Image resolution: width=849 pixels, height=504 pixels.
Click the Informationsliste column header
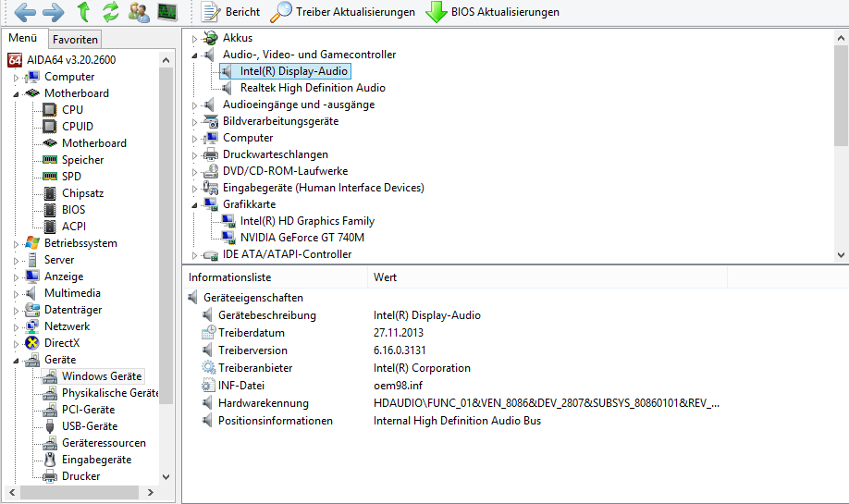point(275,277)
